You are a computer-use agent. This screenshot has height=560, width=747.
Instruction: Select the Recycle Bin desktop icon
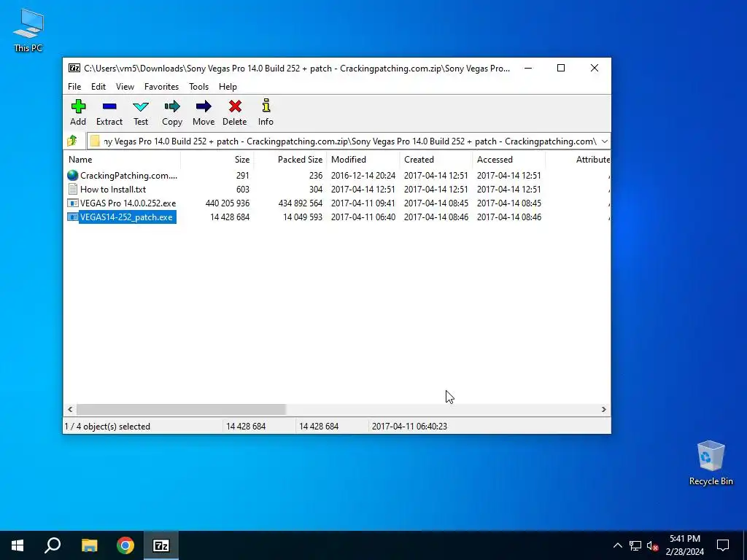[711, 463]
